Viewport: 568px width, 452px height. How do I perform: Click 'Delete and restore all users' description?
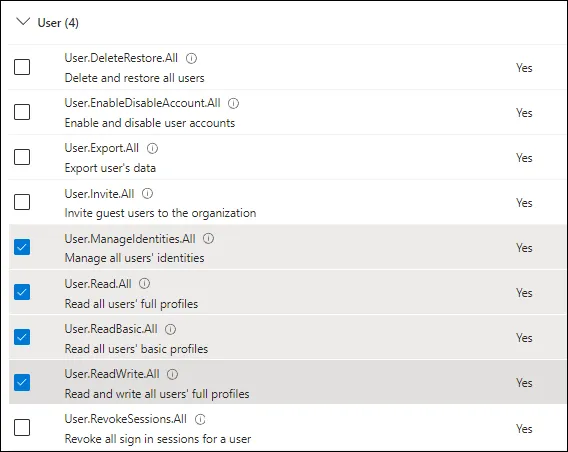pyautogui.click(x=134, y=78)
